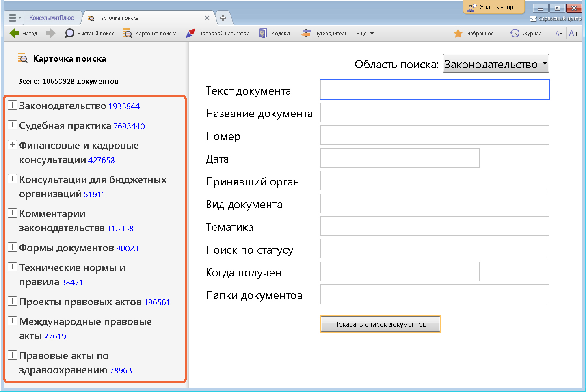
Task: Open the 7693440 Судебная практика link
Action: coord(129,126)
